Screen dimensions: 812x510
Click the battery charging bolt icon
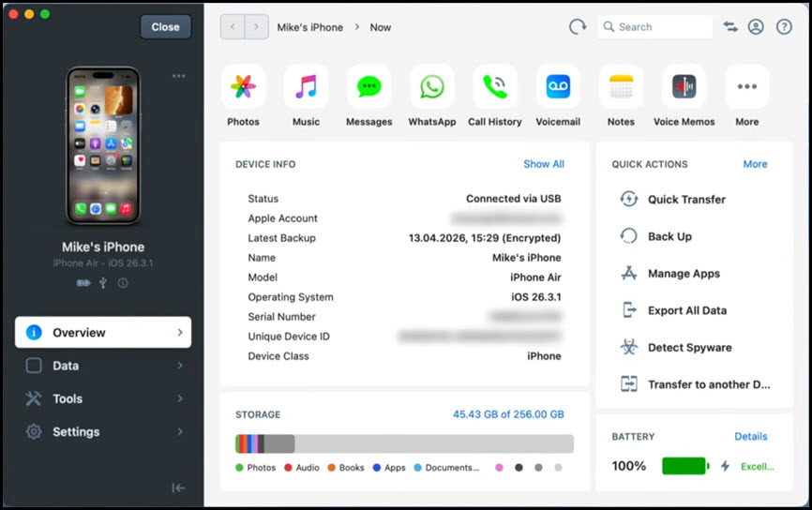[725, 466]
